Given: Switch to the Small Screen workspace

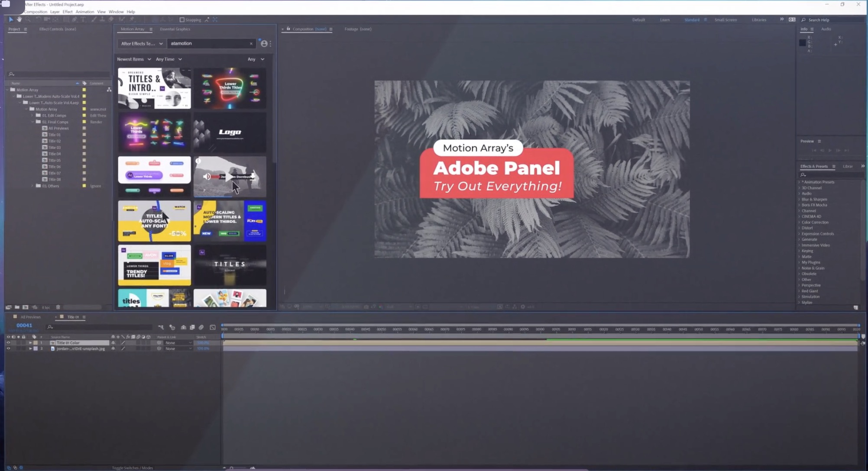Looking at the screenshot, I should click(725, 20).
